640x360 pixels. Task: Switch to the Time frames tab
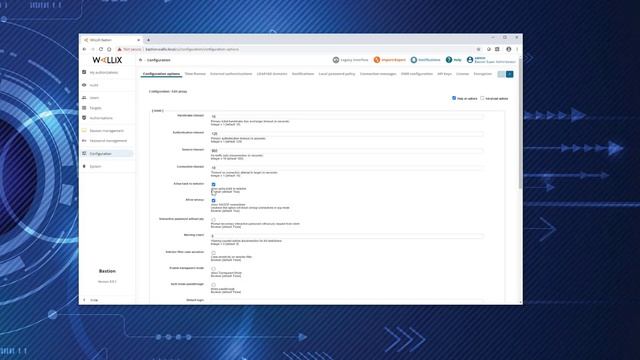[x=195, y=74]
